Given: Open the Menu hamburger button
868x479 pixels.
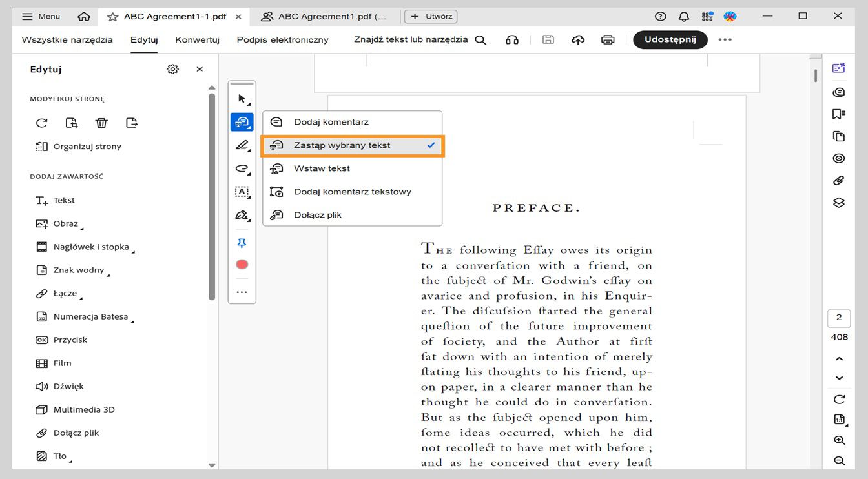Looking at the screenshot, I should (41, 17).
